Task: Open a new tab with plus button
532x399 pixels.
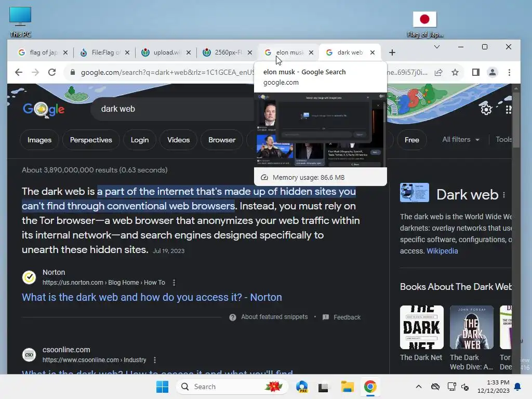Action: 392,52
